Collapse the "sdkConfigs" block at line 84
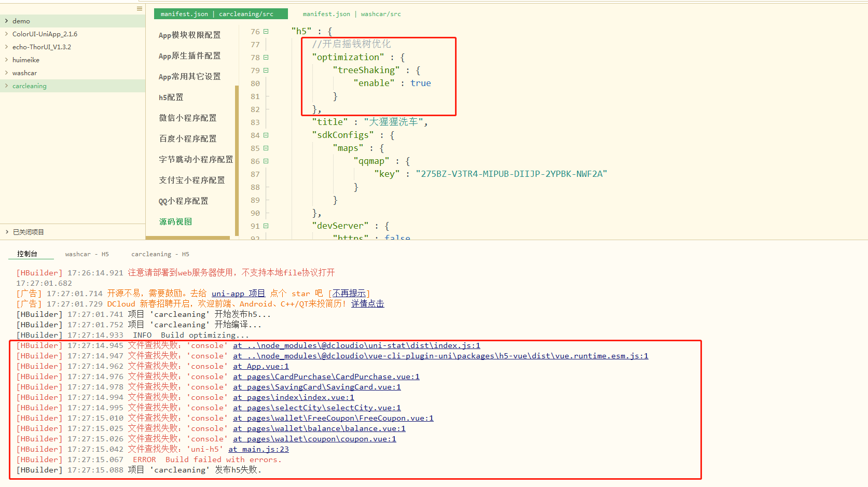868x487 pixels. pos(266,135)
